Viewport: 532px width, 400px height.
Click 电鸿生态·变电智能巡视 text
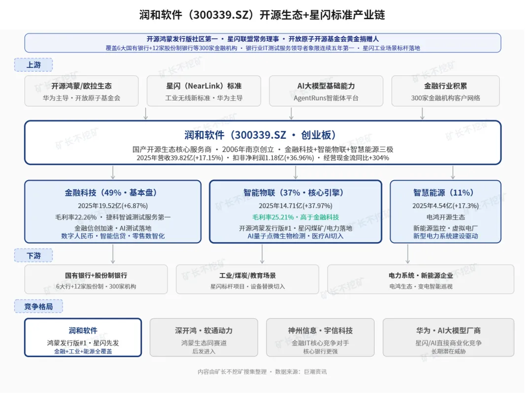point(421,286)
